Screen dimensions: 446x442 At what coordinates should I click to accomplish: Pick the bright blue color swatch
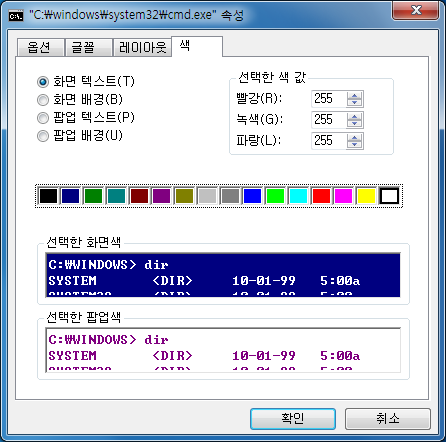coord(253,196)
